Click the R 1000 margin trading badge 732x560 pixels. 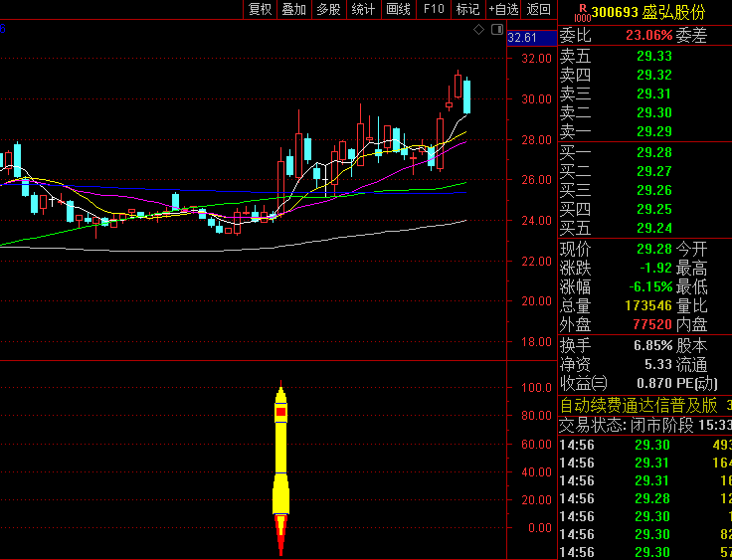[582, 13]
